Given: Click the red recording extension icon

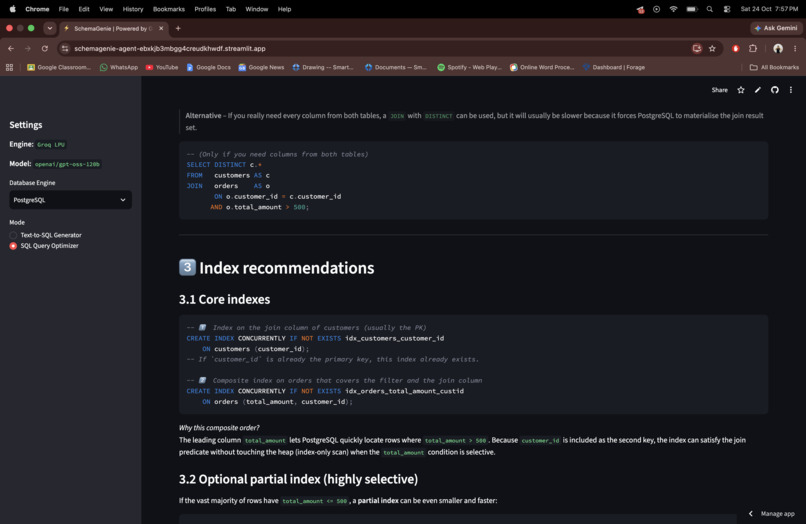Looking at the screenshot, I should tap(736, 48).
